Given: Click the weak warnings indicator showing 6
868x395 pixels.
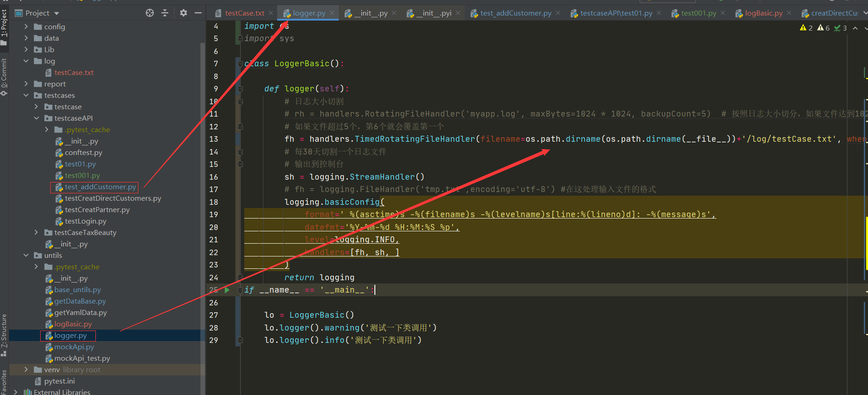Looking at the screenshot, I should 823,28.
